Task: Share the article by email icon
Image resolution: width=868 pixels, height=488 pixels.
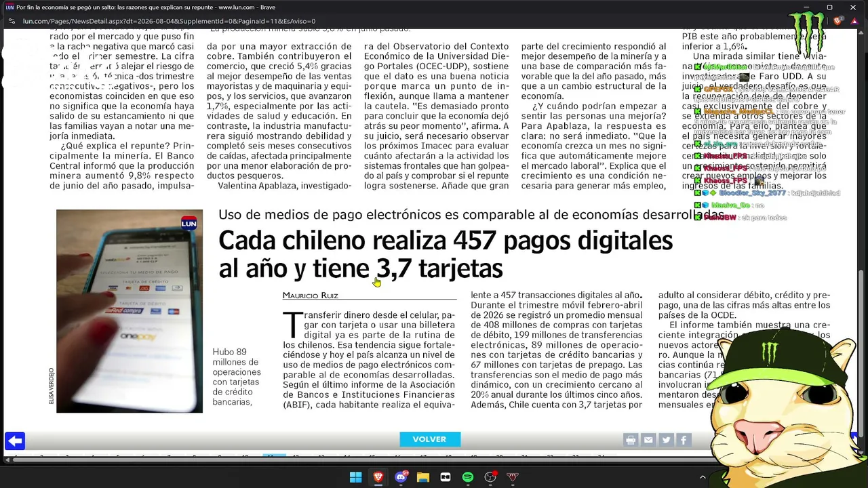Action: [x=648, y=440]
